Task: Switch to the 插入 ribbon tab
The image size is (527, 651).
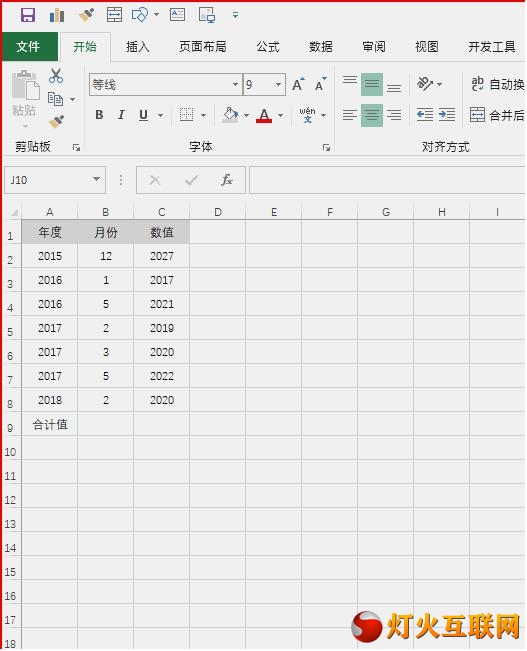Action: pyautogui.click(x=138, y=47)
